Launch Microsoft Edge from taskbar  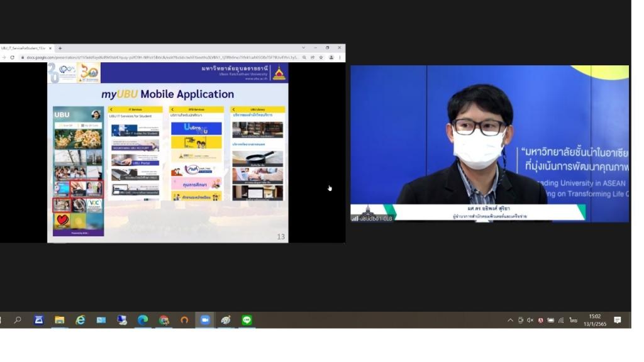point(143,320)
